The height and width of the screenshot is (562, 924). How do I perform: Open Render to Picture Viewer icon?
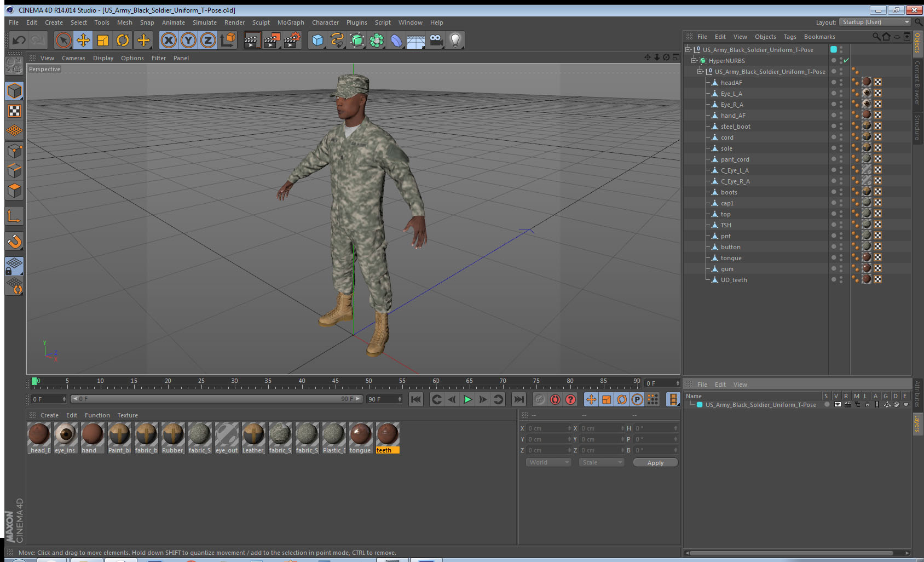pyautogui.click(x=272, y=40)
